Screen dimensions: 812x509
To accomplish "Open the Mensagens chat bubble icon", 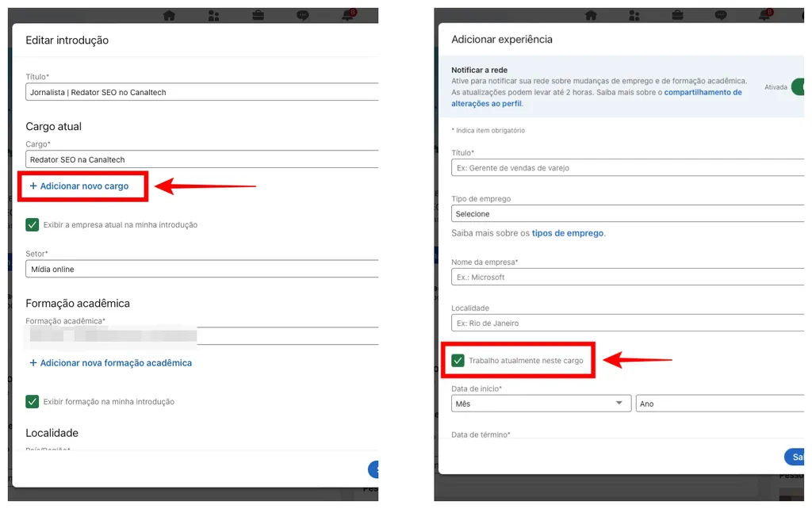I will point(301,14).
